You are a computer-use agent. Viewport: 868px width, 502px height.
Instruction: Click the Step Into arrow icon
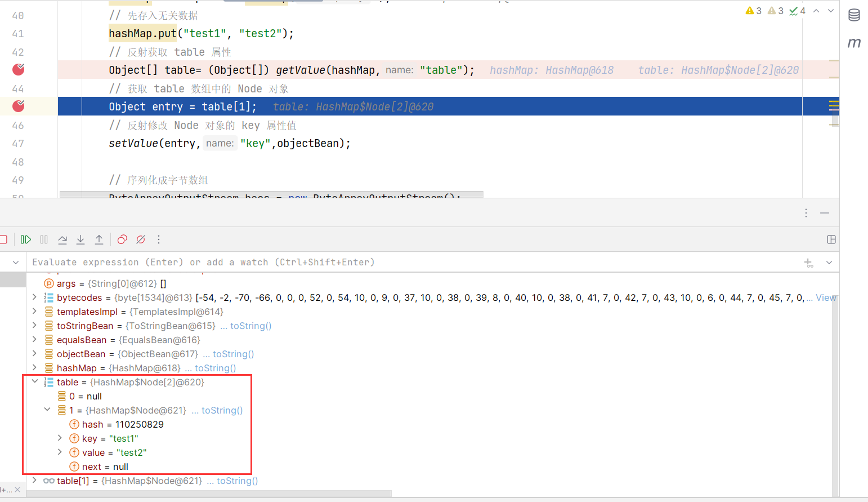coord(80,239)
